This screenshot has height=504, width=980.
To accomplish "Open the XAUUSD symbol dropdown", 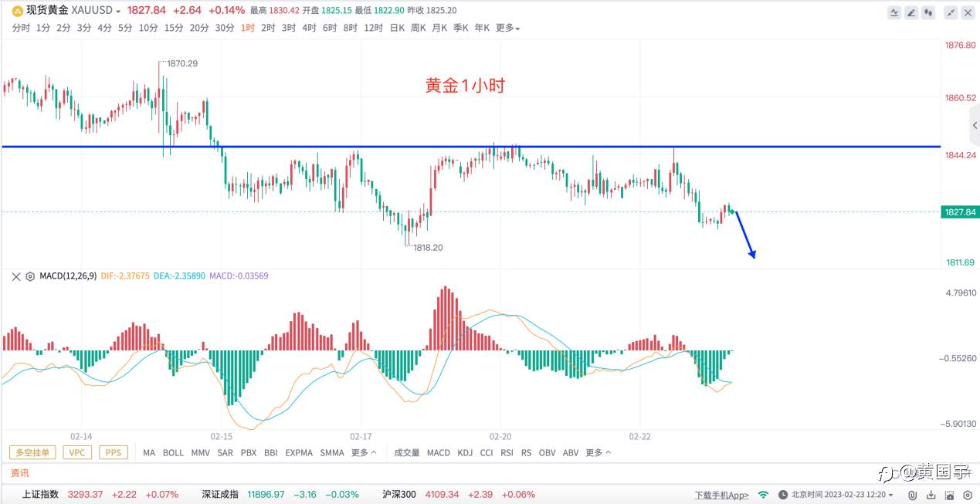I will point(117,11).
